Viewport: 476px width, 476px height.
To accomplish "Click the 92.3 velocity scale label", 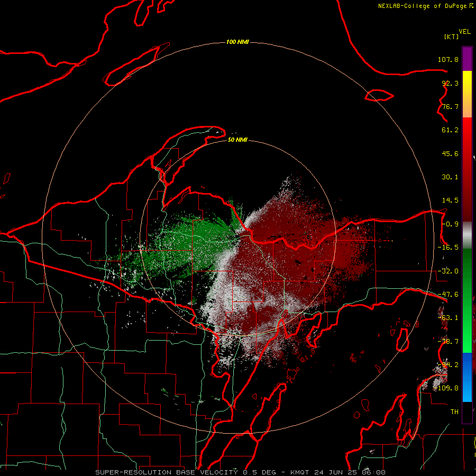I will [450, 83].
